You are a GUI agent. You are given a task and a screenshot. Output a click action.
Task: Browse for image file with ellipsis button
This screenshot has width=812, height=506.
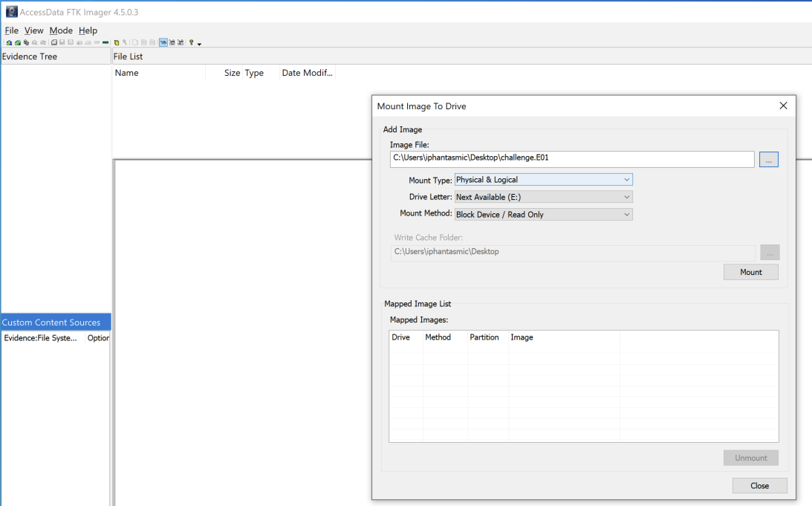(768, 160)
